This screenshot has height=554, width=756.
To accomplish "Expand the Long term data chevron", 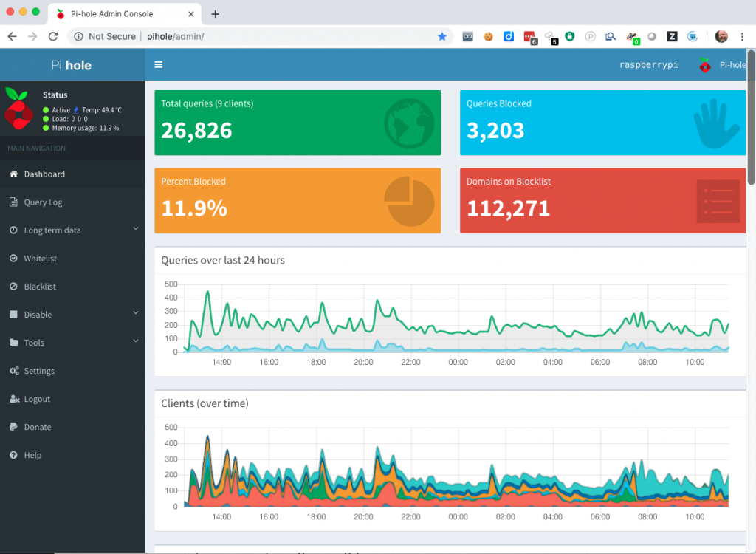I will [136, 228].
